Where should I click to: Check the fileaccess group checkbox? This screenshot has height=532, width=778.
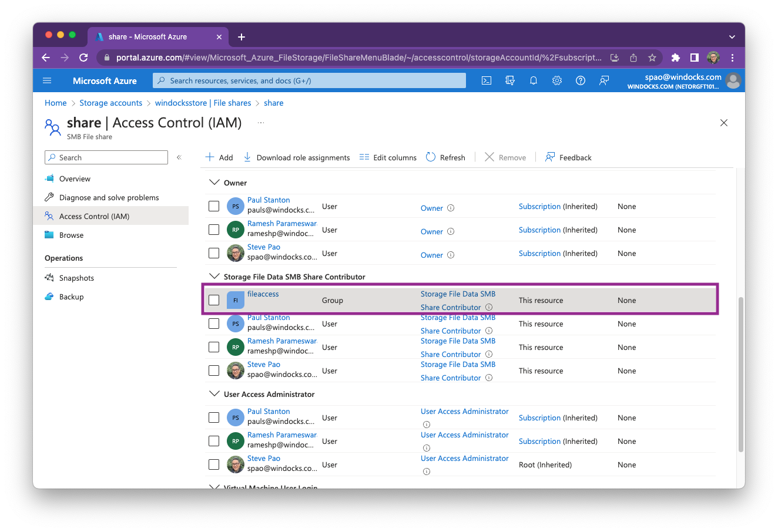[214, 300]
